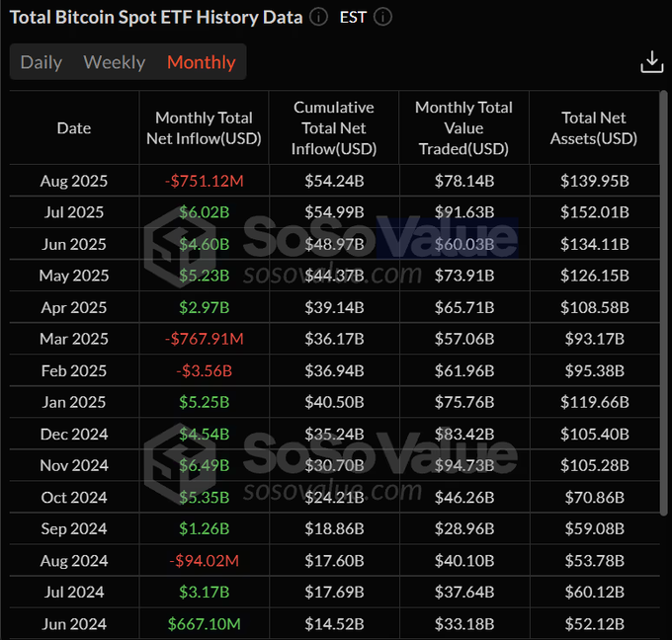672x640 pixels.
Task: Click info icon next to EST
Action: click(382, 17)
